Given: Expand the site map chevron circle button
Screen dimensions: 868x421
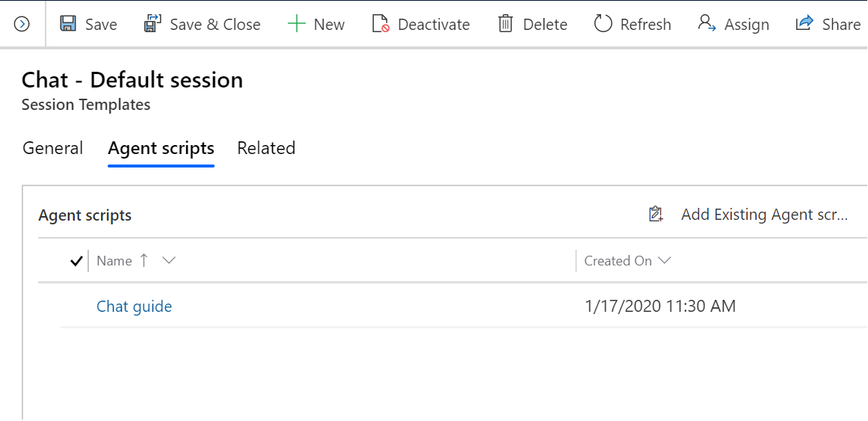Looking at the screenshot, I should click(x=22, y=25).
